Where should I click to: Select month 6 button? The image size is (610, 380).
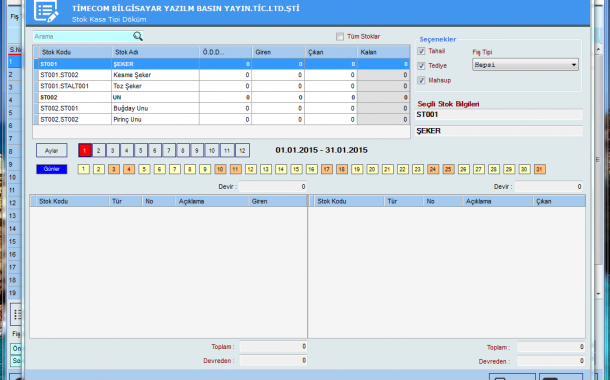(155, 151)
